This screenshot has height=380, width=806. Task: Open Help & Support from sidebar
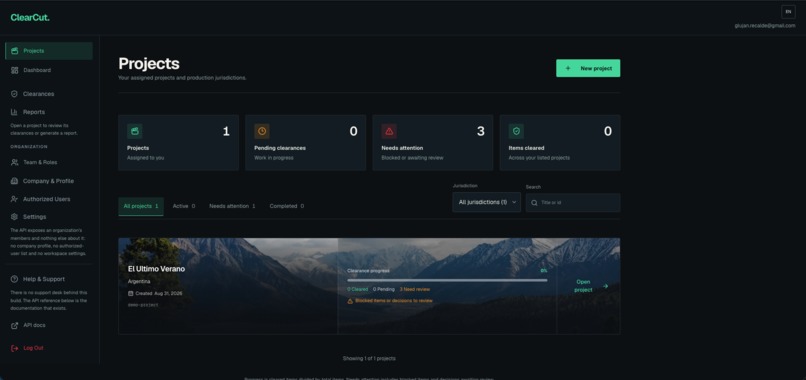pos(49,279)
